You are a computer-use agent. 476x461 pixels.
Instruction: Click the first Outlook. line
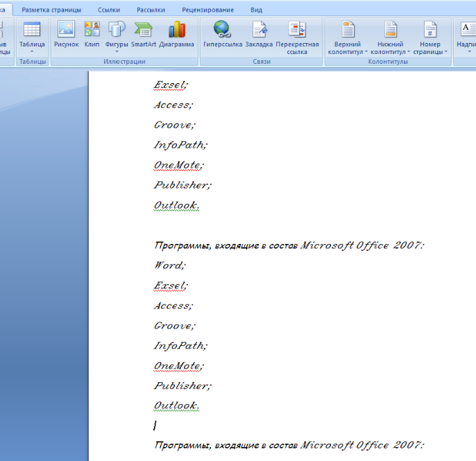(176, 205)
